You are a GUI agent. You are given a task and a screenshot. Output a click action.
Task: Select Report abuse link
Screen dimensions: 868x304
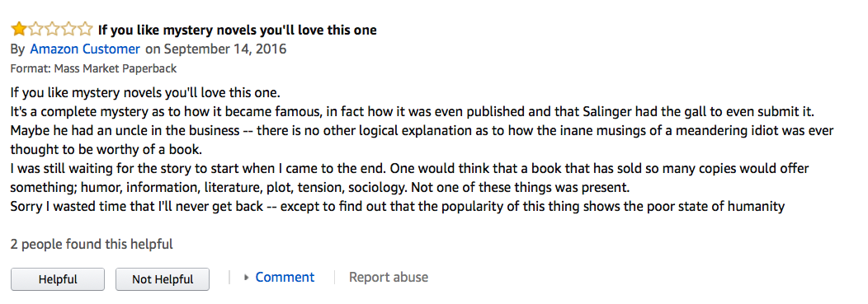point(388,277)
